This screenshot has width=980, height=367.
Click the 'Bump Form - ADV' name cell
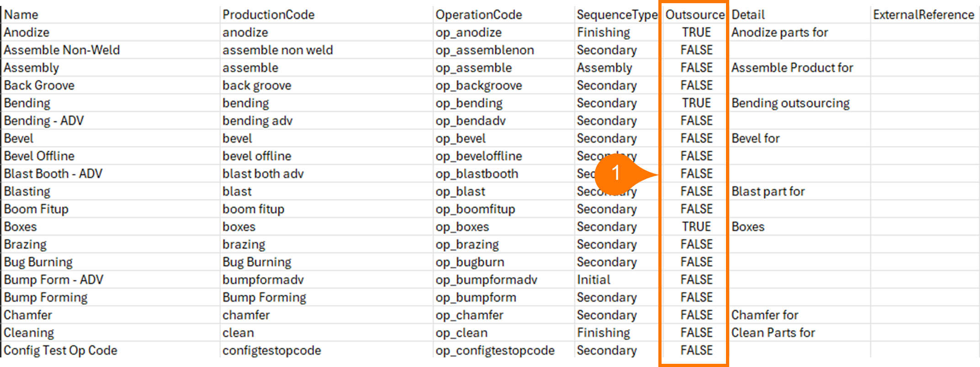click(53, 280)
